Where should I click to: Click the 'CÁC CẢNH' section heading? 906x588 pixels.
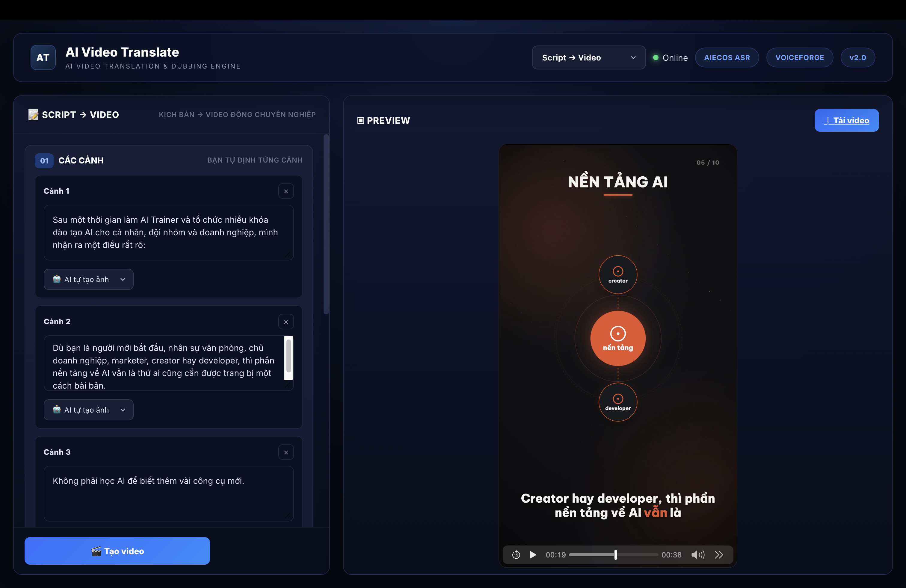81,160
